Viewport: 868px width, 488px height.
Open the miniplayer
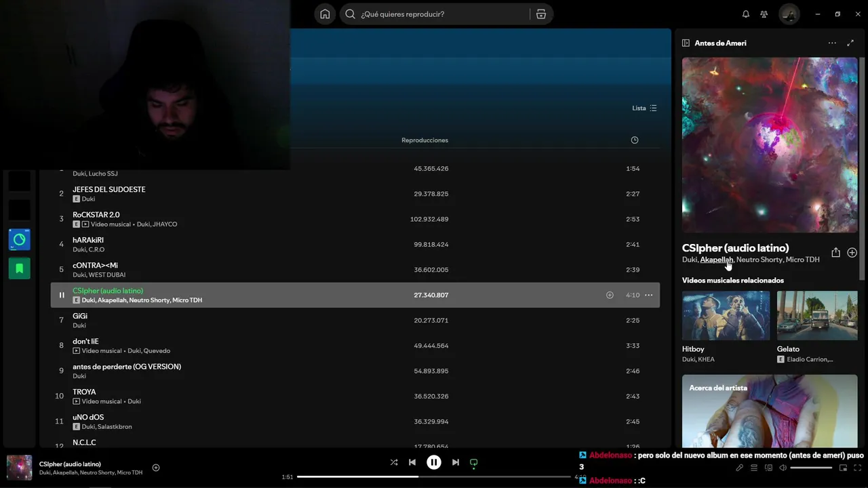click(x=843, y=468)
